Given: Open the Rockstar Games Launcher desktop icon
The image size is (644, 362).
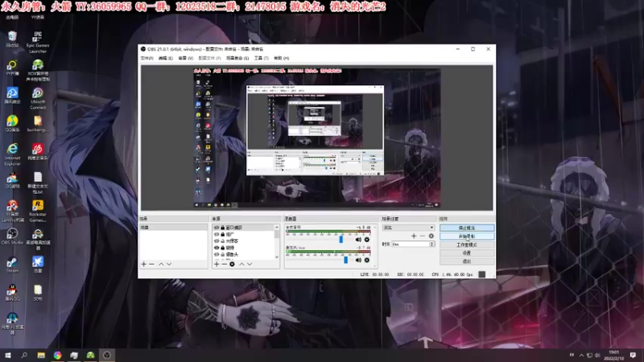Looking at the screenshot, I should coord(37,211).
